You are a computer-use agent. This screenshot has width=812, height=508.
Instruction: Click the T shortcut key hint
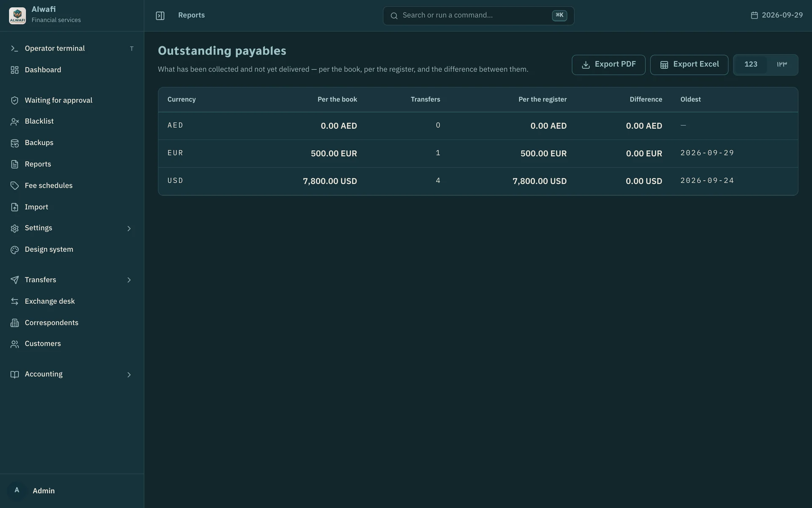132,49
